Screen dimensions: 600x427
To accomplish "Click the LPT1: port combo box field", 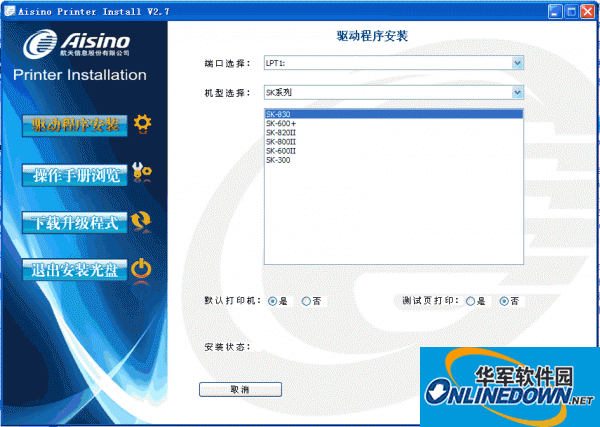I will (x=393, y=63).
